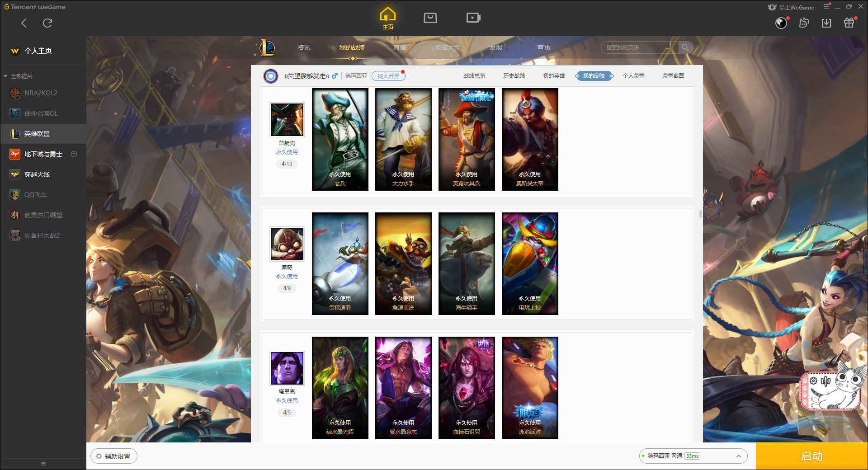The image size is (868, 470).
Task: Focus the 搜索我的英雄 search field
Action: point(640,47)
